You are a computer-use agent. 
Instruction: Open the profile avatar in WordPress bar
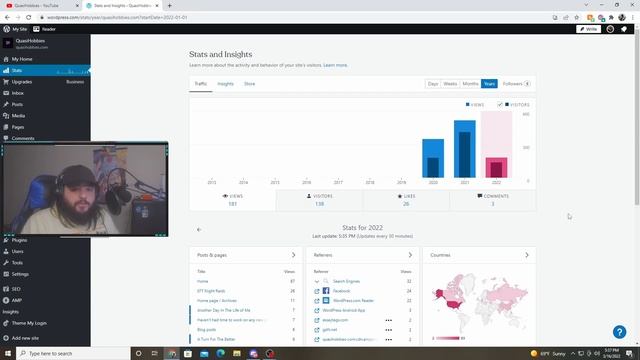(x=610, y=29)
